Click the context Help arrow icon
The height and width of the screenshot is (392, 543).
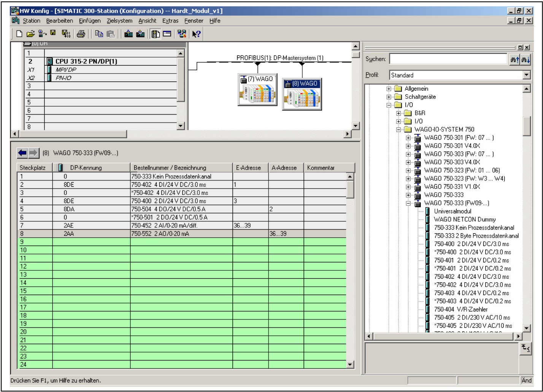(x=196, y=34)
